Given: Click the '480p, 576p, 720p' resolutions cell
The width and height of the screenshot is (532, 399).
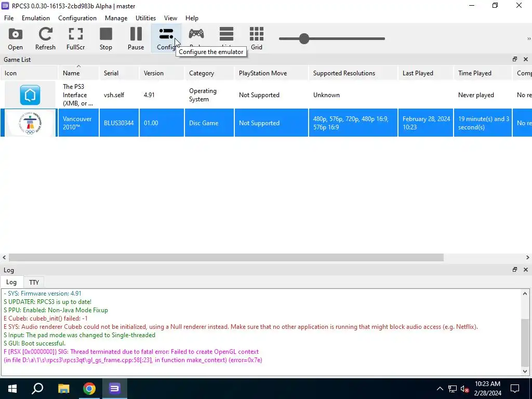Looking at the screenshot, I should [x=353, y=123].
